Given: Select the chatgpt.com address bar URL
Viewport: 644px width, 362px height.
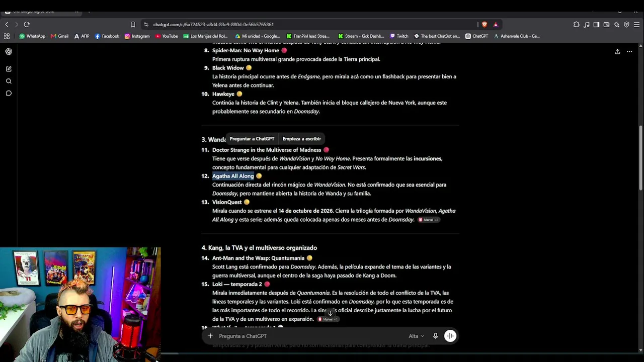Looking at the screenshot, I should [x=213, y=24].
